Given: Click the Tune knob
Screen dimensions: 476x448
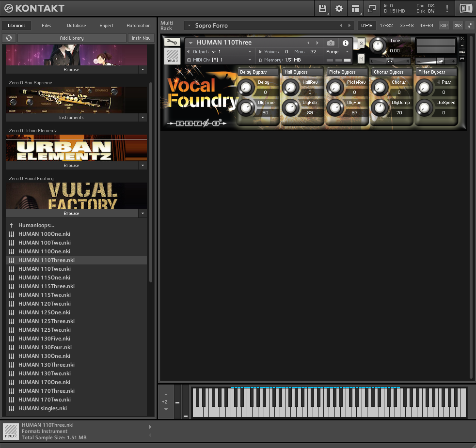Looking at the screenshot, I should tap(378, 46).
